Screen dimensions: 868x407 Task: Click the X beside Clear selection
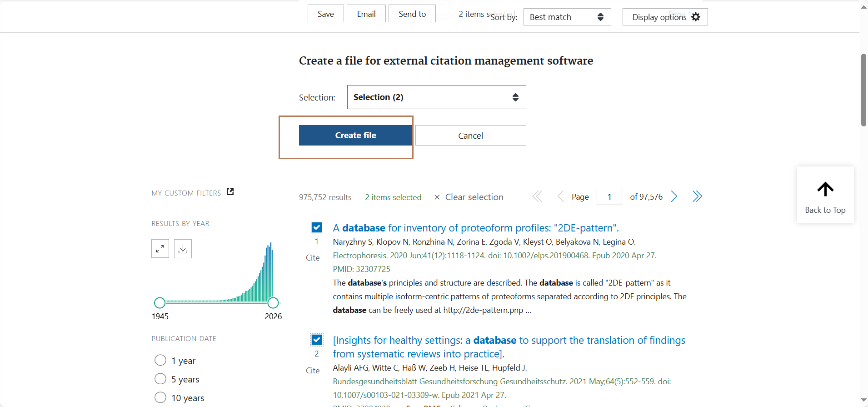tap(437, 197)
